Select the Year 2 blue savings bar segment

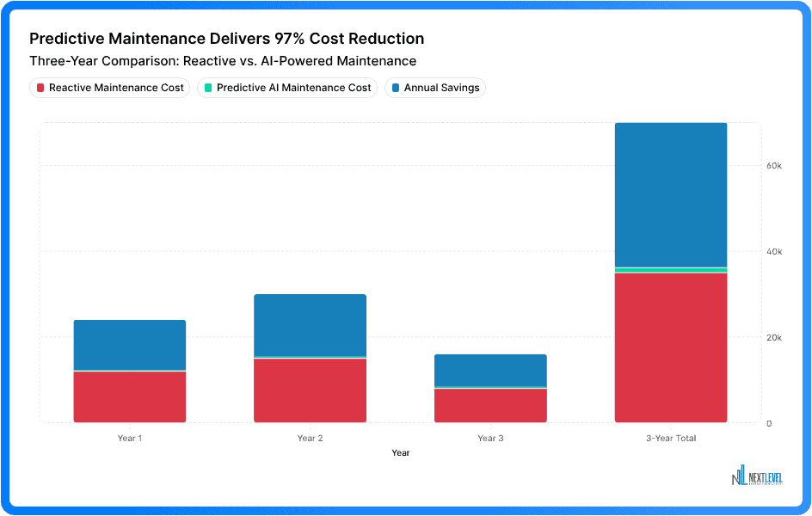tap(311, 326)
